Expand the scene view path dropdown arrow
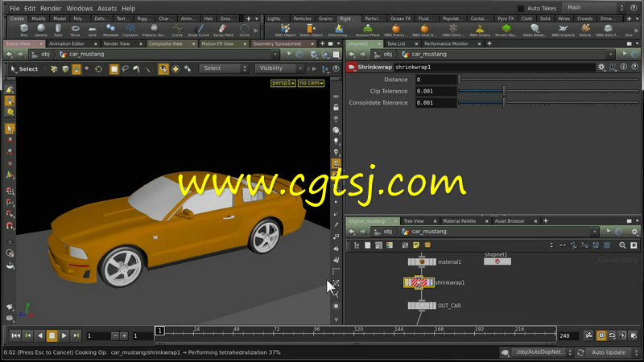644x362 pixels. pyautogui.click(x=275, y=55)
